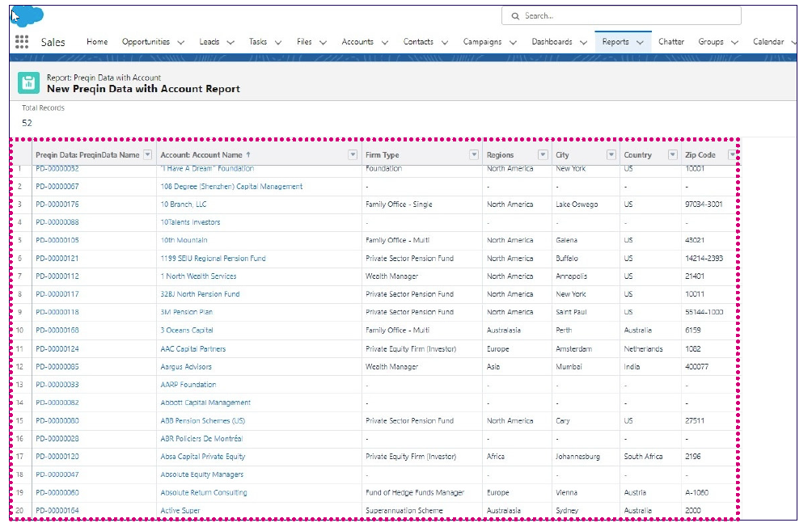Expand the Tasks tab chevron
The width and height of the screenshot is (812, 527).
tap(278, 43)
